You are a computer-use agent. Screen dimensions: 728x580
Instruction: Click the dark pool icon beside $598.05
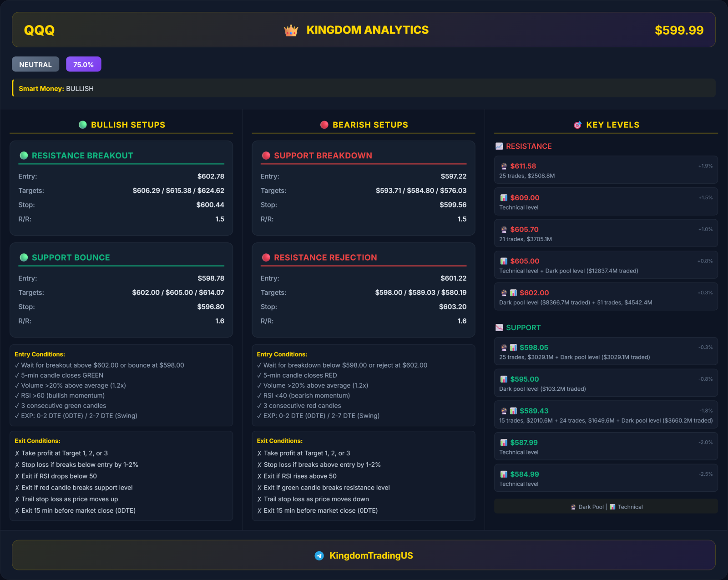504,348
